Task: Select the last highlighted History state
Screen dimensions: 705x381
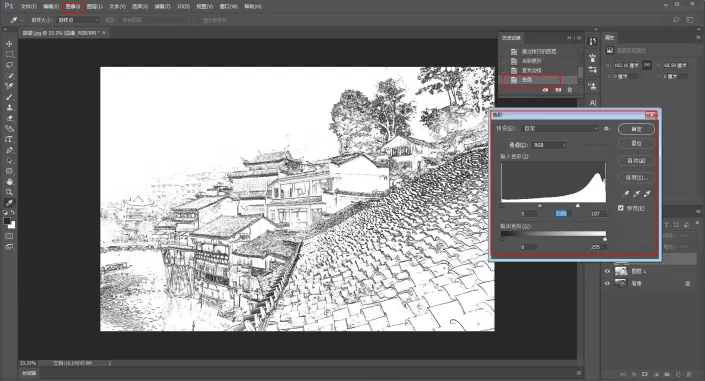Action: point(539,80)
